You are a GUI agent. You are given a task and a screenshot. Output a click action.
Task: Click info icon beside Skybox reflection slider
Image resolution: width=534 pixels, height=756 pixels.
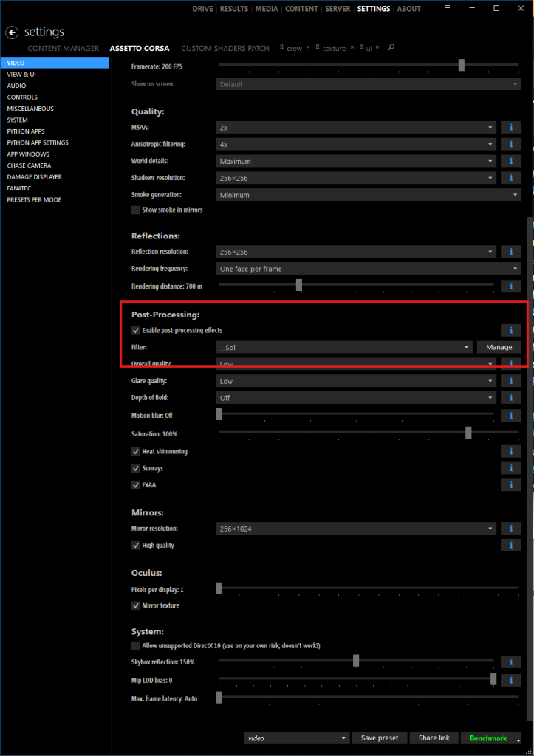[511, 662]
